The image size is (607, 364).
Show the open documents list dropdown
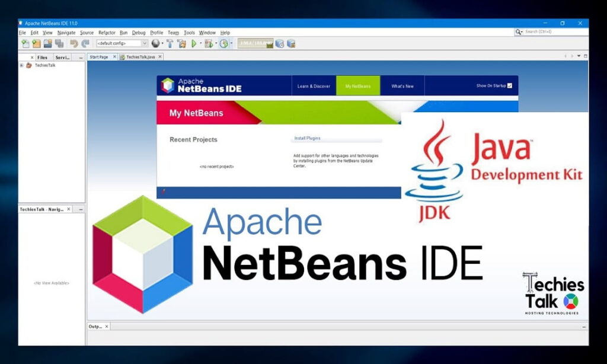(x=579, y=56)
